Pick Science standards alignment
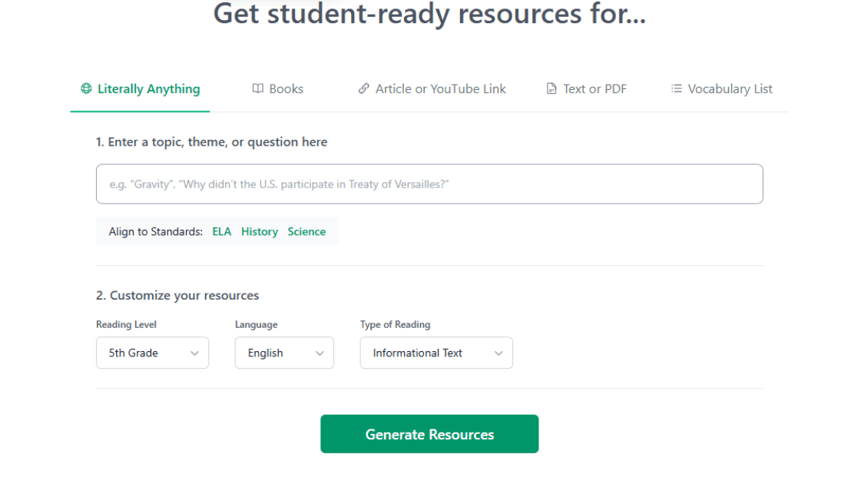 coord(306,232)
